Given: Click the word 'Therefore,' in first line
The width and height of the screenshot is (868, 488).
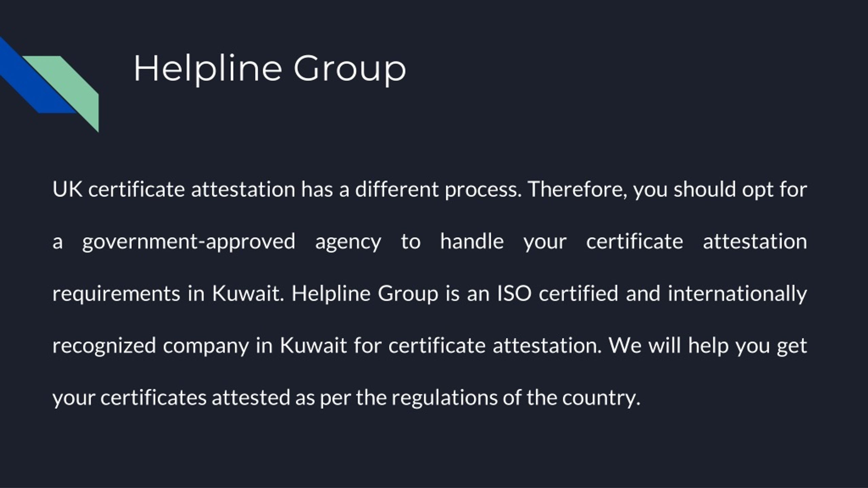Looking at the screenshot, I should pyautogui.click(x=577, y=190).
